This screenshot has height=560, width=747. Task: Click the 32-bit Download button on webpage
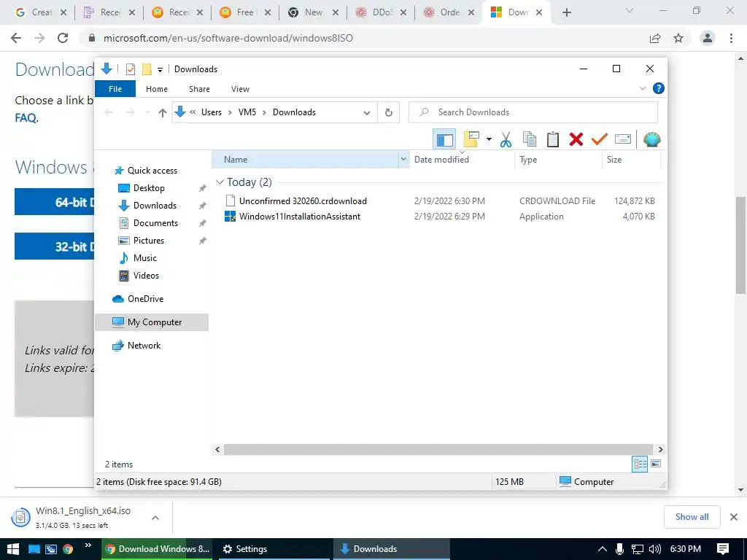tap(54, 246)
